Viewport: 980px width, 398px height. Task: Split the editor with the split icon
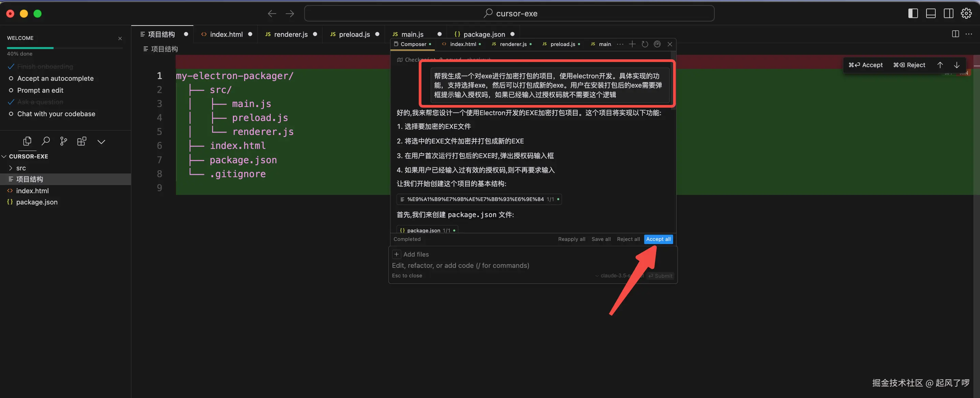click(955, 34)
